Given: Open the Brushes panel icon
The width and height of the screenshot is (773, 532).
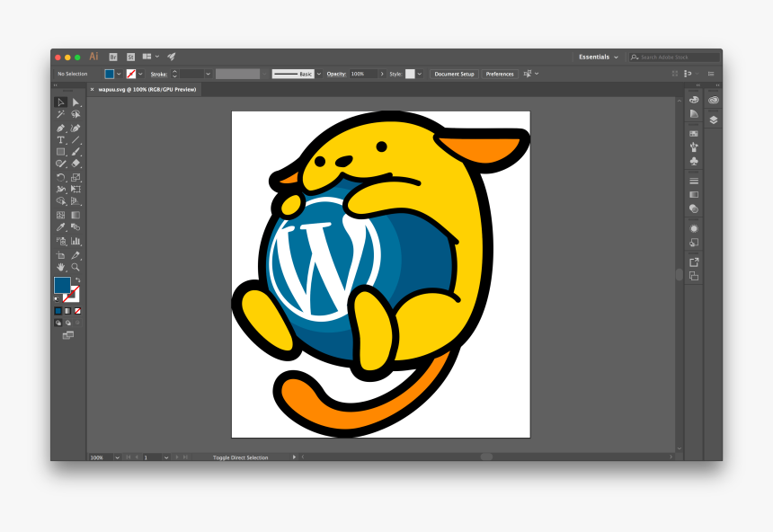Looking at the screenshot, I should coord(694,146).
